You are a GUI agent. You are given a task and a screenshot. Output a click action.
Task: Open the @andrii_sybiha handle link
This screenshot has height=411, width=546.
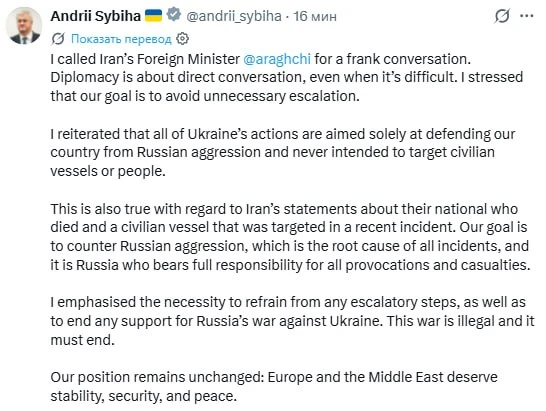pyautogui.click(x=234, y=16)
